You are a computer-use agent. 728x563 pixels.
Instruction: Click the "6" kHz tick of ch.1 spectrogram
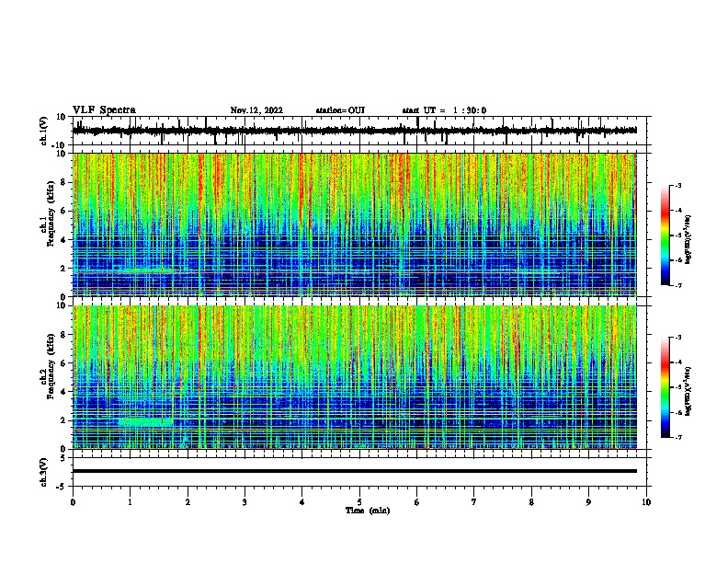click(x=63, y=211)
